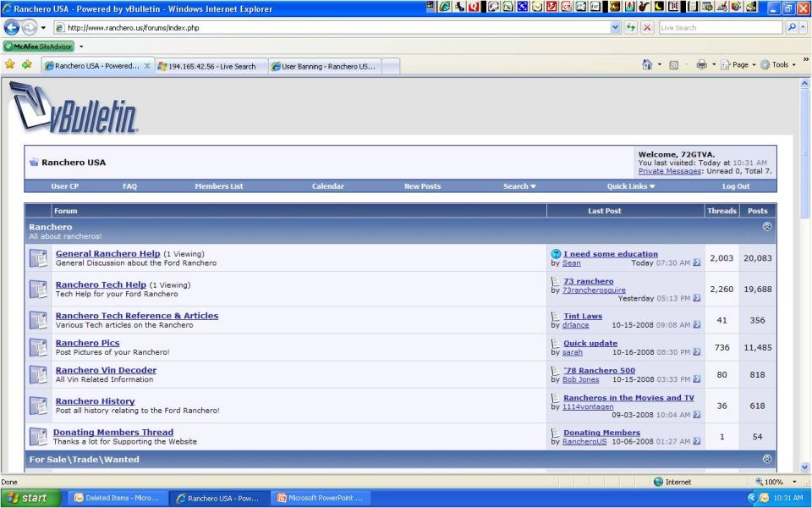Open User CP in the navbar
812x508 pixels.
coord(65,186)
